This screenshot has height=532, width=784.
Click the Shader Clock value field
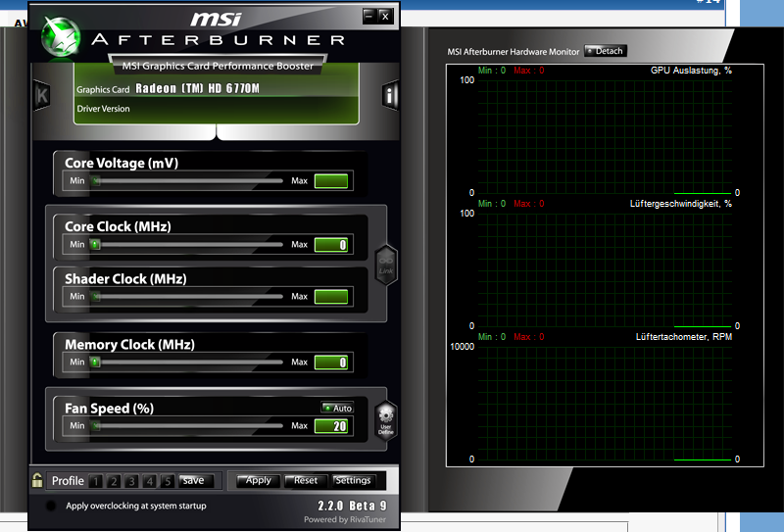331,297
